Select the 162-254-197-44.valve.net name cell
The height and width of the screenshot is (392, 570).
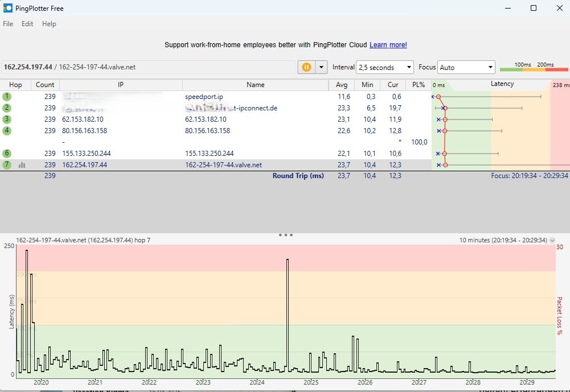pyautogui.click(x=223, y=164)
